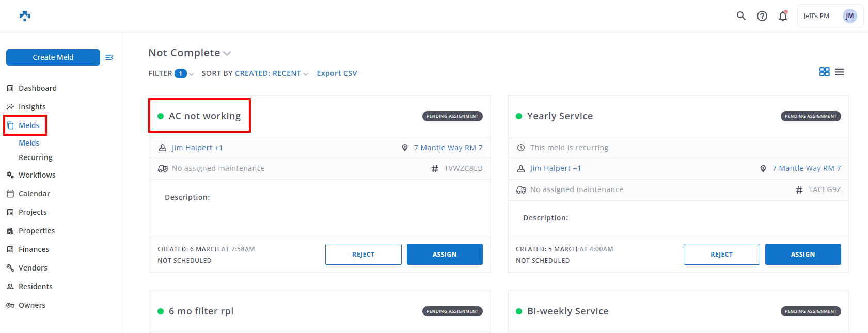Open the Vendors wrench icon item
Image resolution: width=868 pixels, height=333 pixels.
(x=33, y=268)
